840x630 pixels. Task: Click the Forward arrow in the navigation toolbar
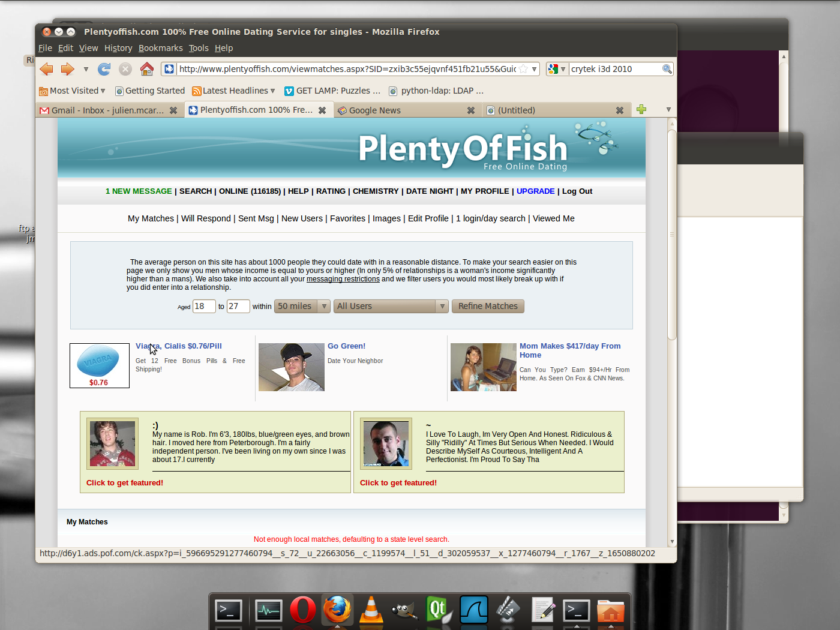[67, 69]
